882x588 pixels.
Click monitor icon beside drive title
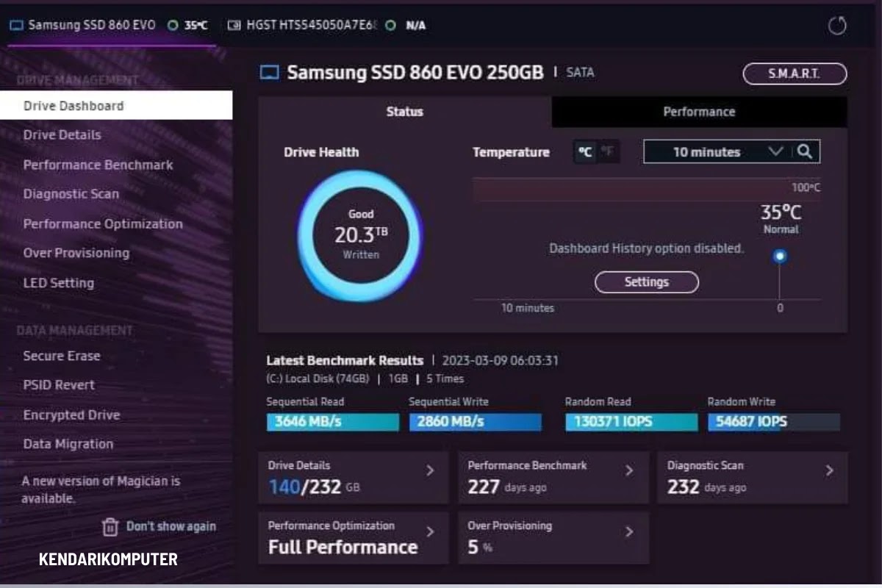point(270,73)
